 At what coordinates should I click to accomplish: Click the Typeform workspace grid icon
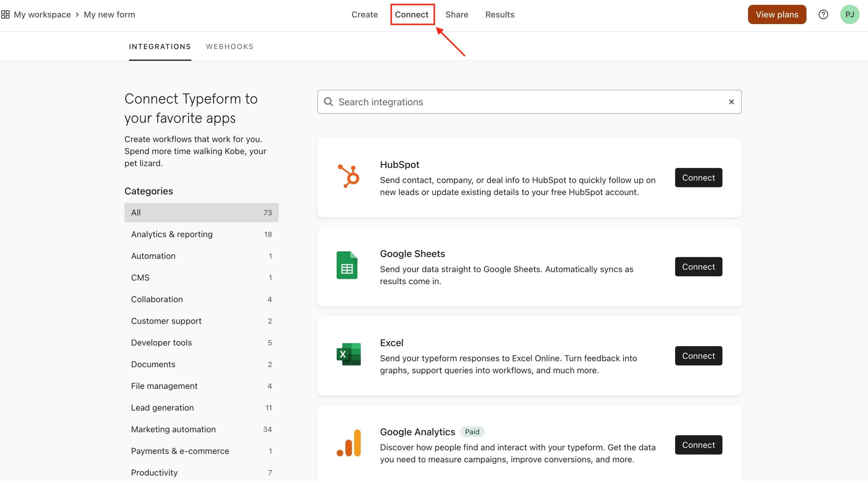(x=5, y=14)
